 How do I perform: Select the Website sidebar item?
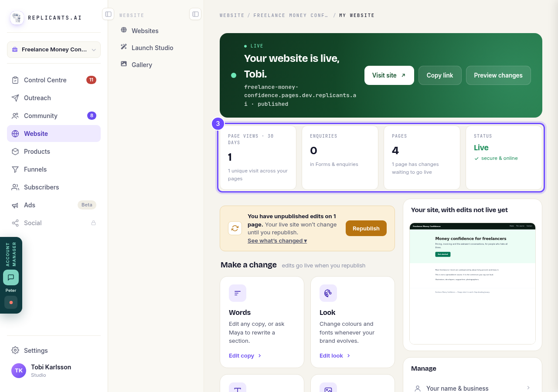click(54, 134)
